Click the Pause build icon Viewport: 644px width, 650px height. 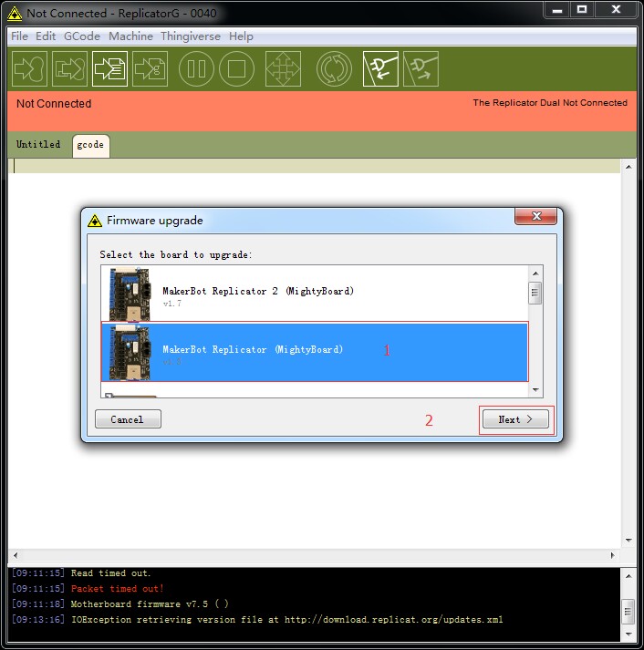(x=196, y=68)
